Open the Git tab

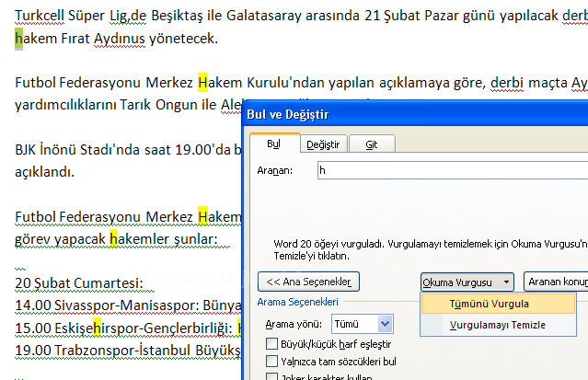click(372, 144)
